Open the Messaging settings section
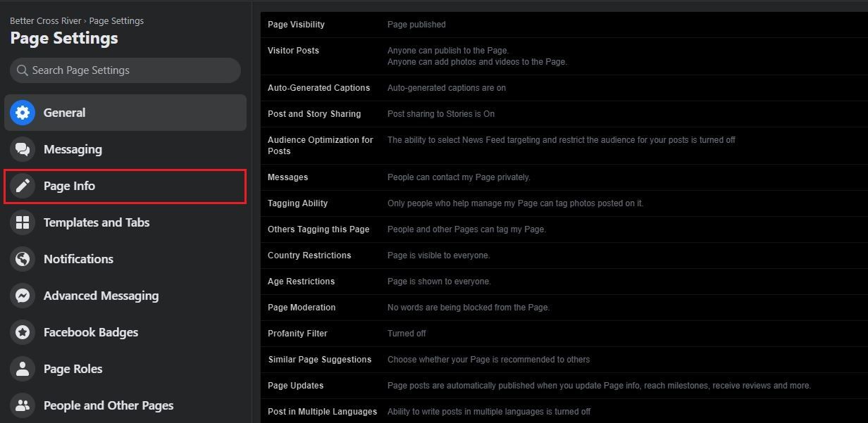This screenshot has height=423, width=868. pos(125,149)
